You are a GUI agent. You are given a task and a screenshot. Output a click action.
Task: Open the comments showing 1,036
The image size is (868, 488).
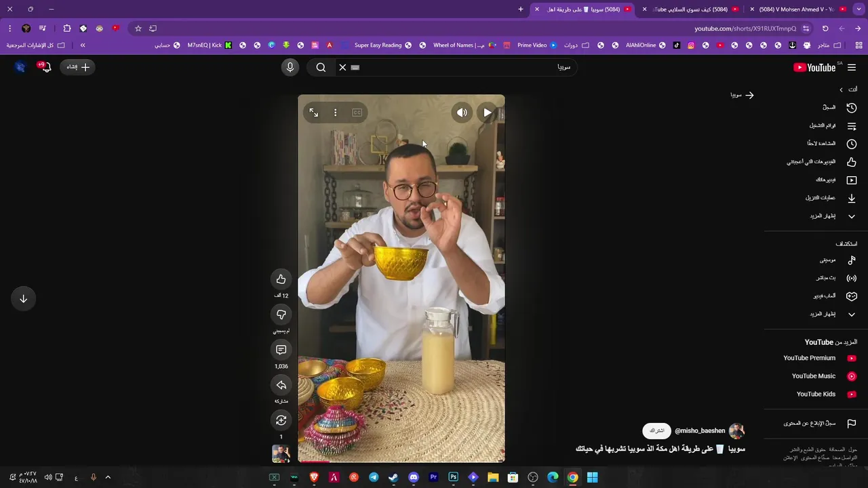tap(281, 350)
